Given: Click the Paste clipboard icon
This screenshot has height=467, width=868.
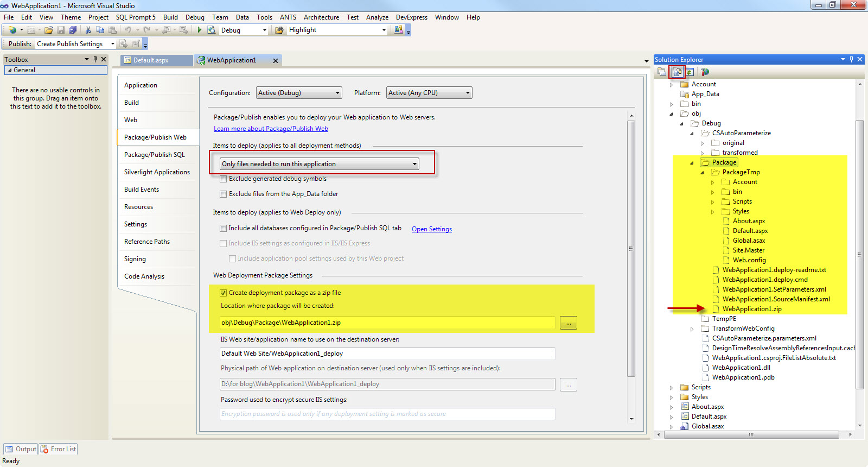Looking at the screenshot, I should [x=112, y=30].
